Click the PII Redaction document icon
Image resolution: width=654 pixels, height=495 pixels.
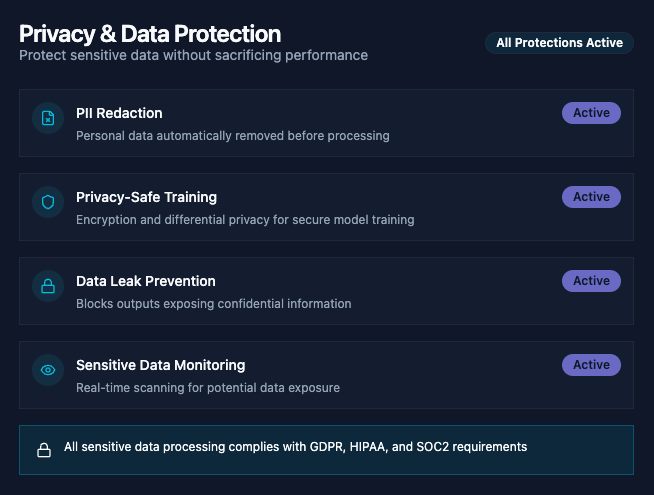click(x=48, y=119)
